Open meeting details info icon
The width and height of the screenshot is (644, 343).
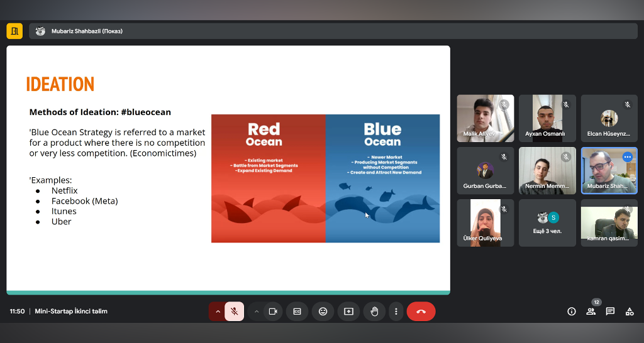[572, 312]
